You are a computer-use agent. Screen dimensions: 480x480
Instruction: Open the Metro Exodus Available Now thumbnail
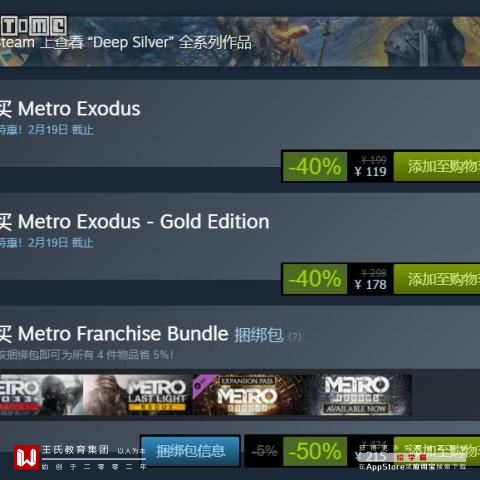point(357,395)
